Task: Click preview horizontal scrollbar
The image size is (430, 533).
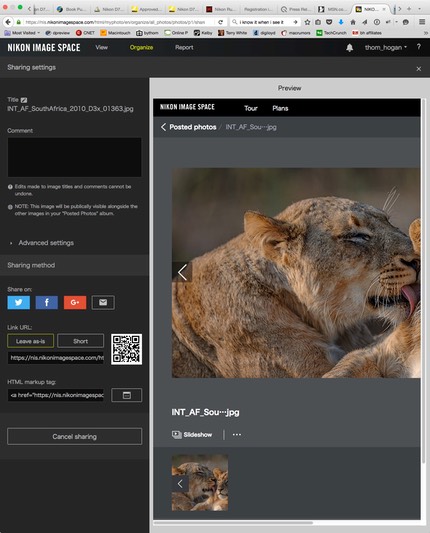Action: click(x=233, y=522)
